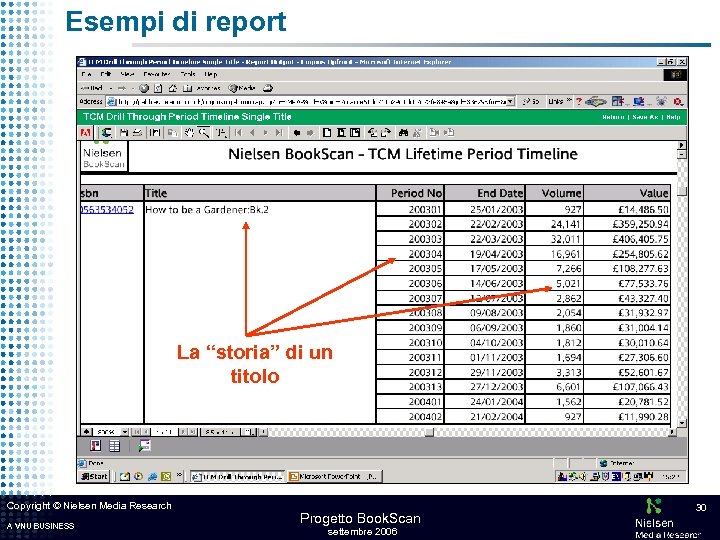720x540 pixels.
Task: Go to previous page in Acrobat toolbar
Action: [252, 133]
